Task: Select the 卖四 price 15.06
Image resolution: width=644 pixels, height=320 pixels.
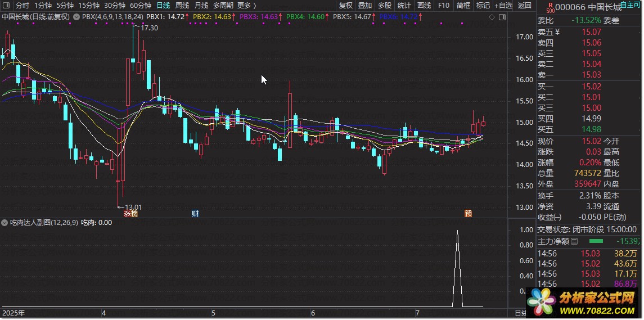Action: (591, 43)
